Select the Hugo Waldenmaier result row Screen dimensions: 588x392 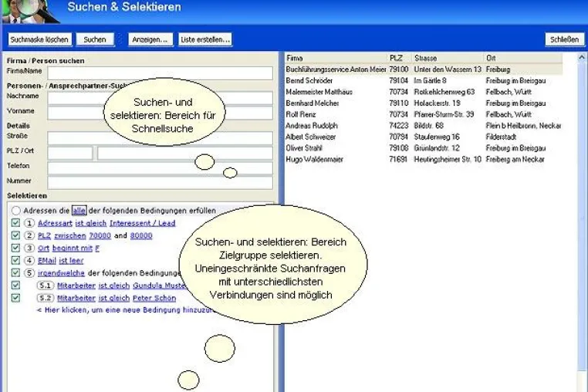click(x=424, y=160)
